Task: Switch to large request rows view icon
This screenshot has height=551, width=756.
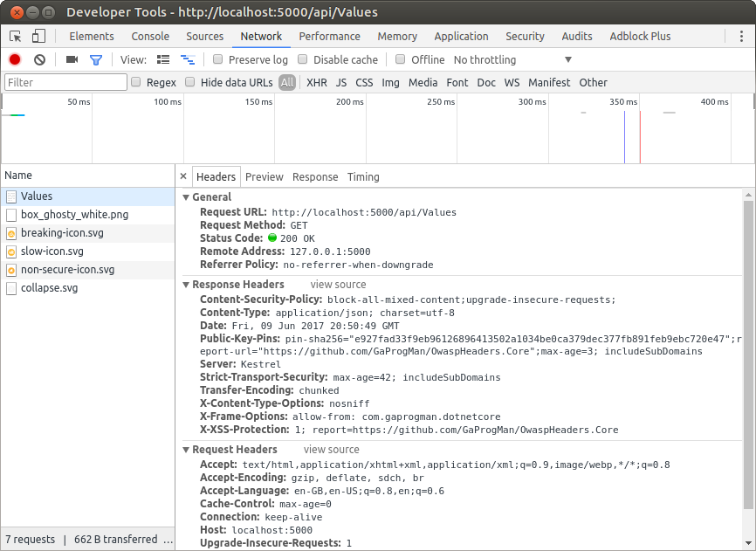Action: coord(163,59)
